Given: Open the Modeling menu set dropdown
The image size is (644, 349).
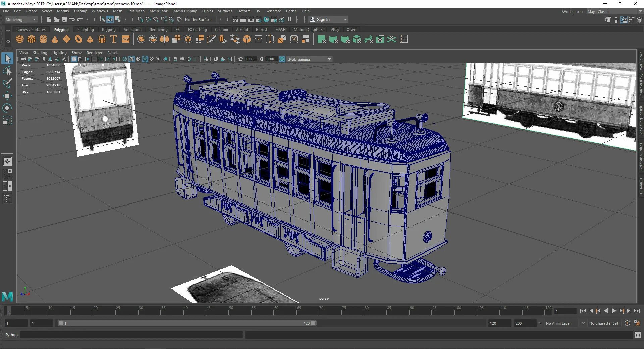Looking at the screenshot, I should pyautogui.click(x=20, y=20).
